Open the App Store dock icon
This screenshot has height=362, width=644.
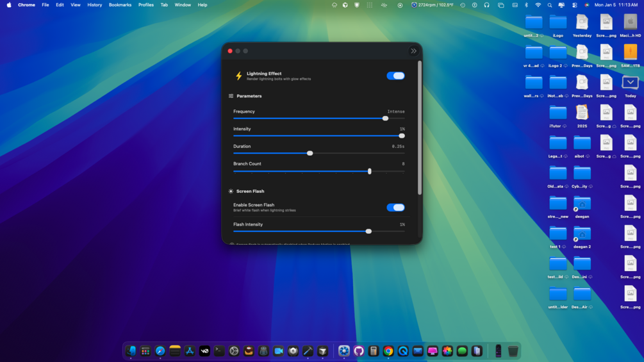click(x=190, y=351)
